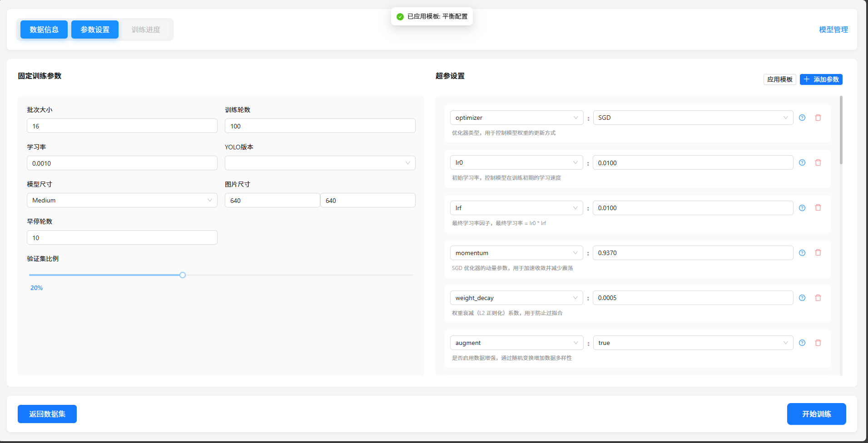Click the 添加参数 button

click(821, 79)
